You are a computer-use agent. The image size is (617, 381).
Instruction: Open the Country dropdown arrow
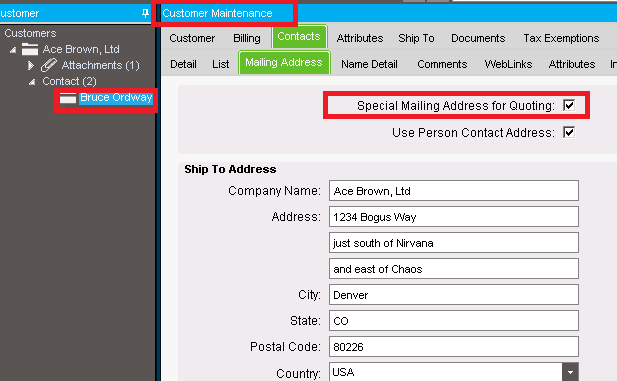coord(570,372)
